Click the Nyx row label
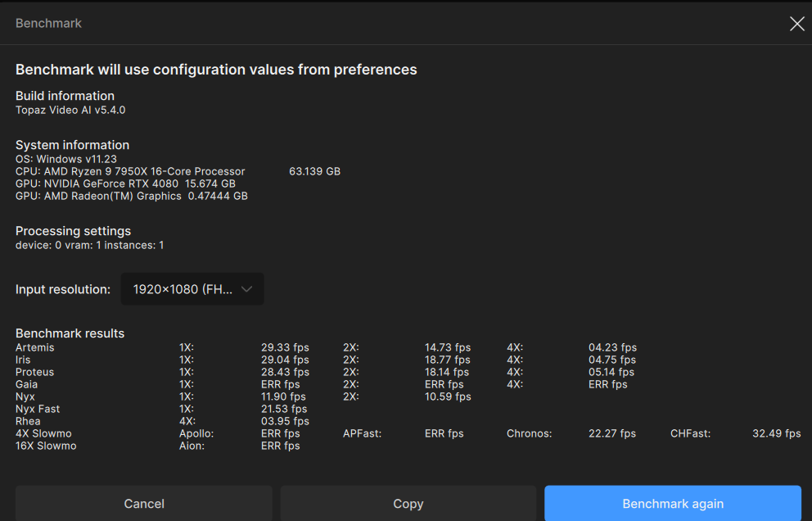The height and width of the screenshot is (521, 812). click(x=25, y=397)
